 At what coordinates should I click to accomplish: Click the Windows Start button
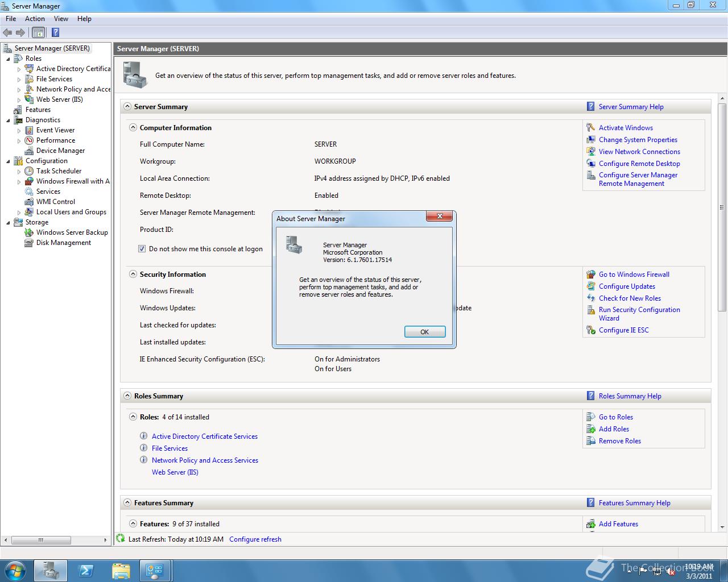click(15, 570)
